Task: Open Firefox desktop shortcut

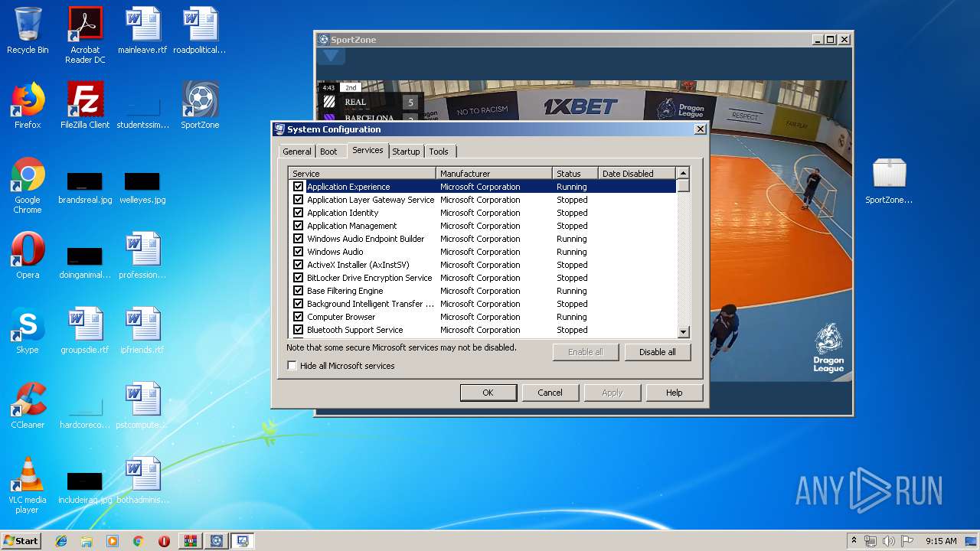Action: [x=28, y=106]
